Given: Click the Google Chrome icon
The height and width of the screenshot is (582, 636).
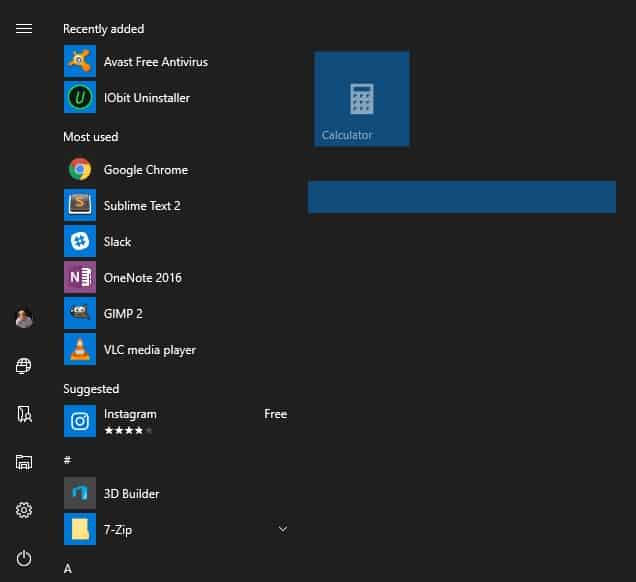Looking at the screenshot, I should click(x=80, y=169).
